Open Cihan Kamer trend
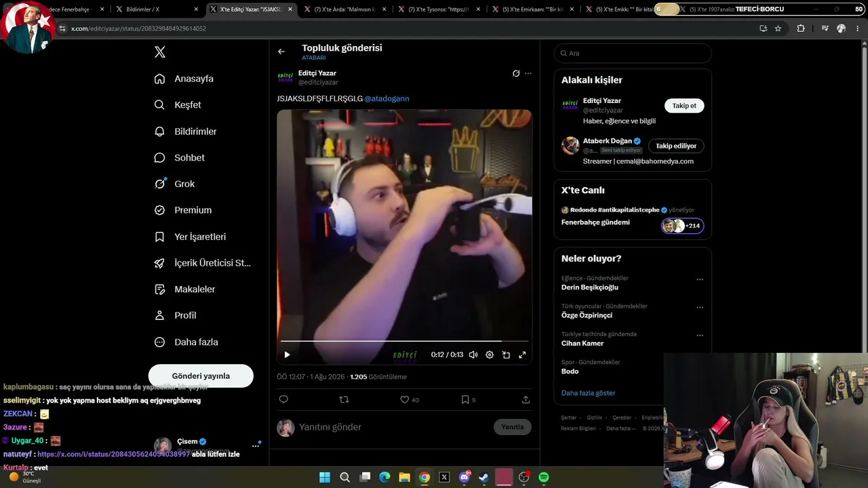The image size is (868, 488). pyautogui.click(x=583, y=343)
